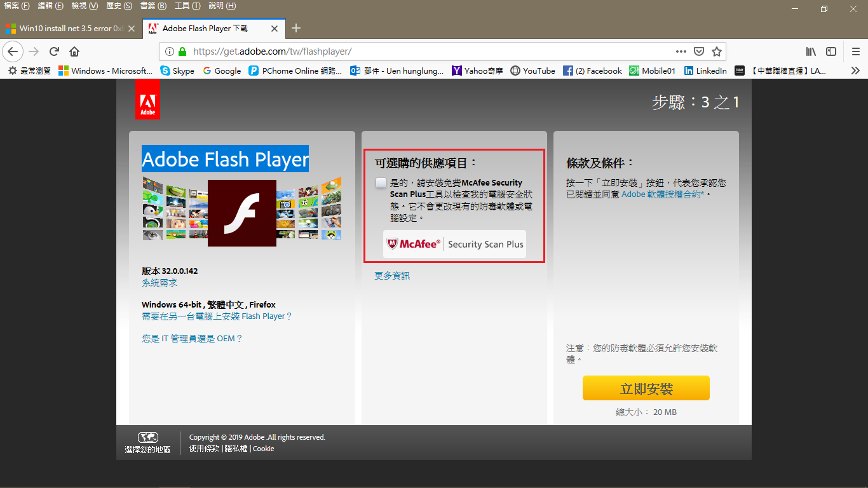
Task: Open the Firefox home page icon
Action: [74, 51]
